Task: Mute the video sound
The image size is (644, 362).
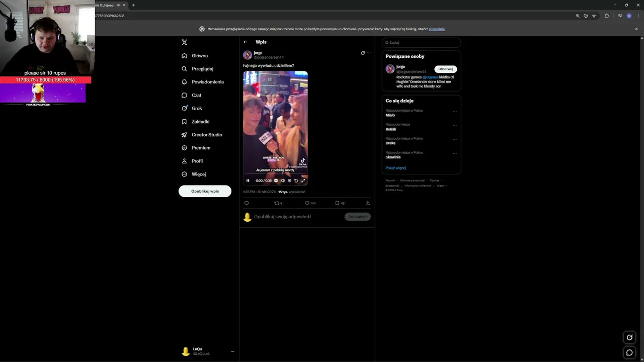Action: click(283, 180)
